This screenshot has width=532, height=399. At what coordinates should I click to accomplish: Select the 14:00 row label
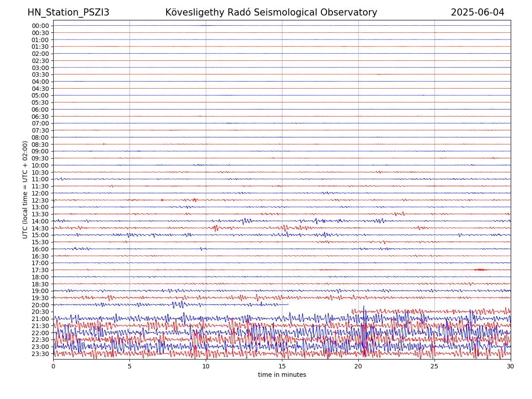40,221
